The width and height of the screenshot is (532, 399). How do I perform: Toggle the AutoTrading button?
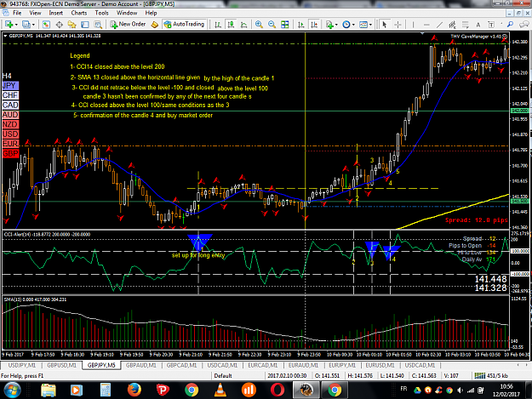(x=184, y=25)
